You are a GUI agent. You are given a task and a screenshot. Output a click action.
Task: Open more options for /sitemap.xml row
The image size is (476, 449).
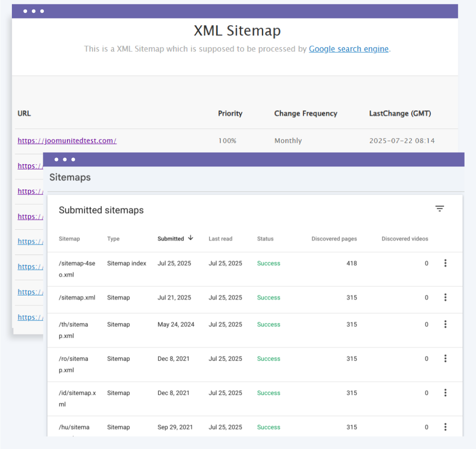tap(445, 297)
